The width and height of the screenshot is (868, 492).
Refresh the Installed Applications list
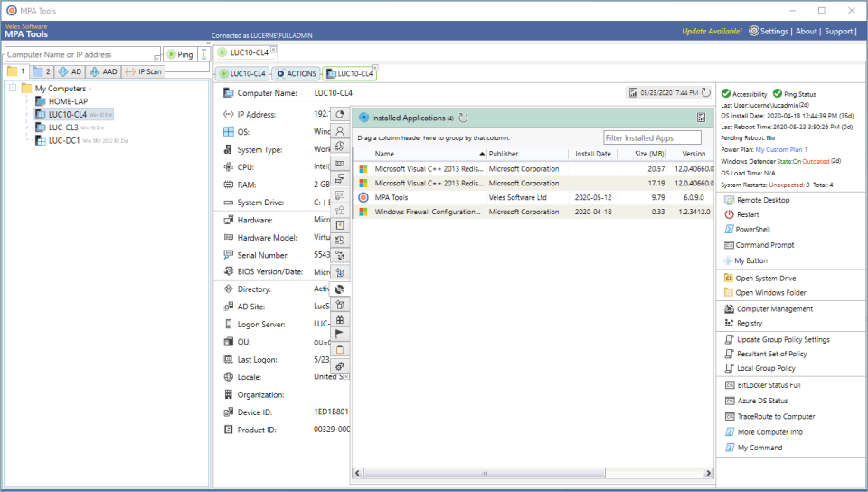click(464, 118)
